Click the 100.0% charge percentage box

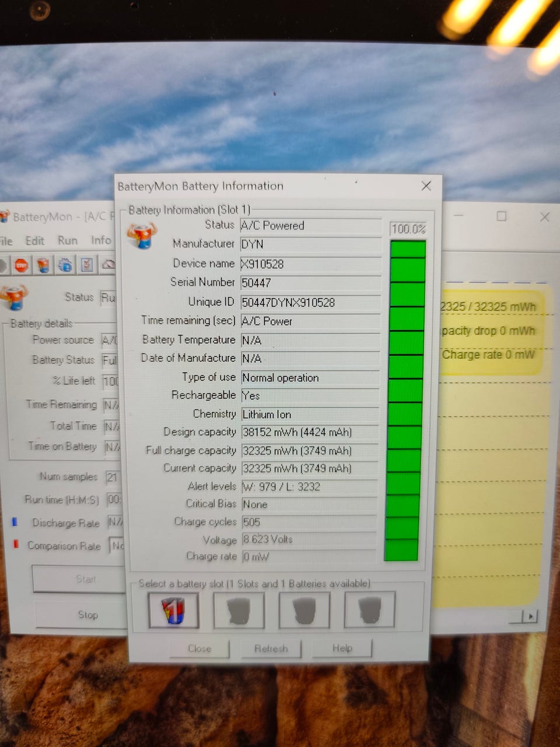(x=408, y=229)
